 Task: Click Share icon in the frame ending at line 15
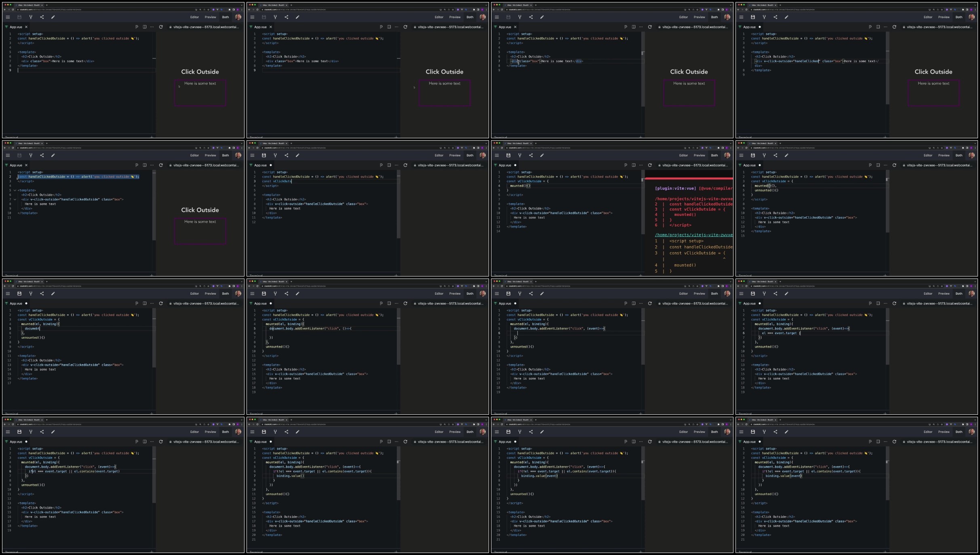click(x=776, y=155)
